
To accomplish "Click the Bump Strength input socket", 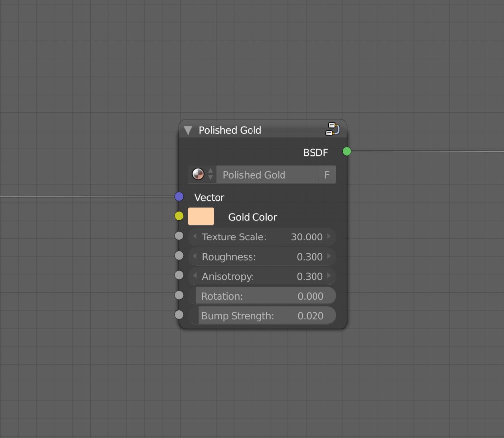I will tap(179, 314).
